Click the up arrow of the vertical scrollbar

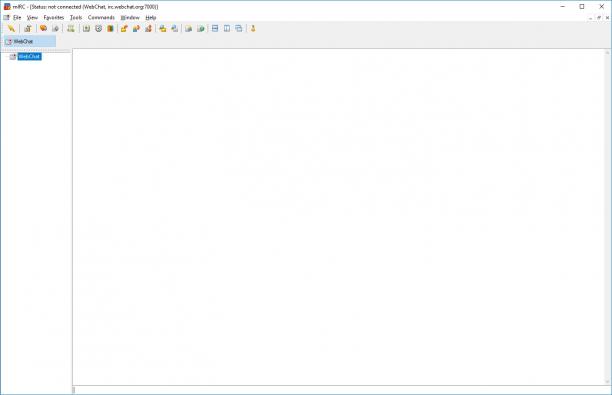[607, 52]
